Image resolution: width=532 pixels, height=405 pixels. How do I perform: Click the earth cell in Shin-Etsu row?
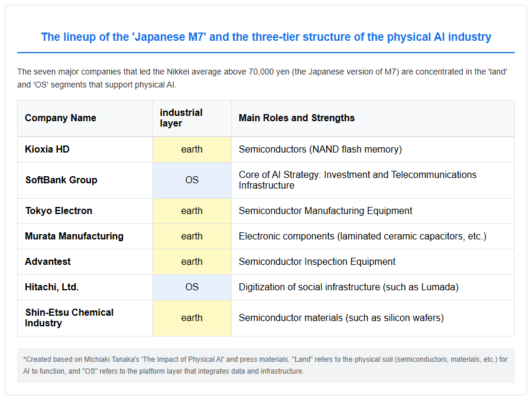[x=192, y=318]
